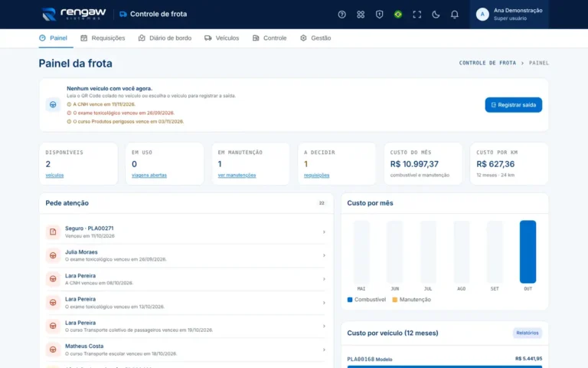Click the OUT blue bar in chart
Viewport: 588px width, 368px height.
click(x=528, y=251)
